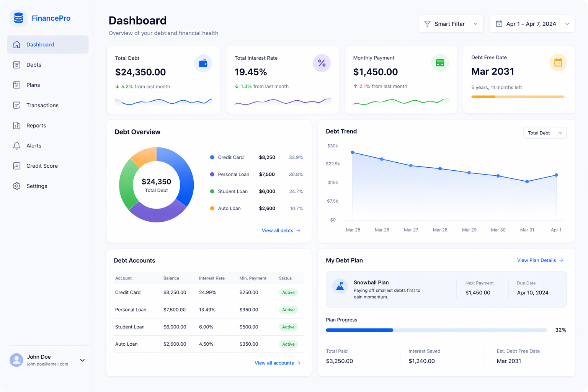Click Active status badge for Credit Card
This screenshot has height=392, width=588.
[288, 292]
